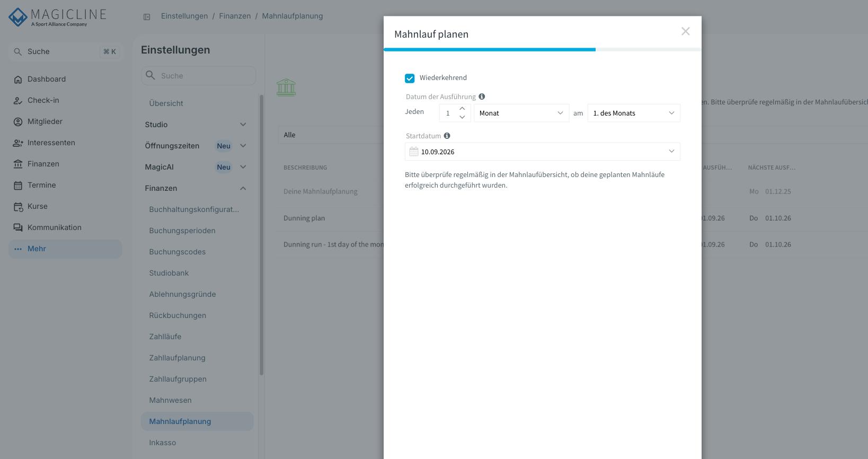This screenshot has width=868, height=459.
Task: Open the Monat interval dropdown
Action: click(521, 113)
